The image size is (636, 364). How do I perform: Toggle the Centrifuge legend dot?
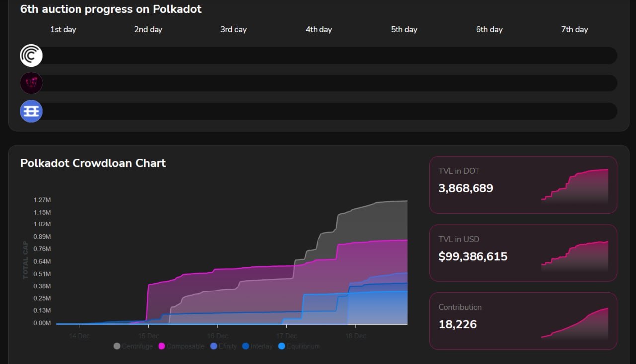click(117, 346)
